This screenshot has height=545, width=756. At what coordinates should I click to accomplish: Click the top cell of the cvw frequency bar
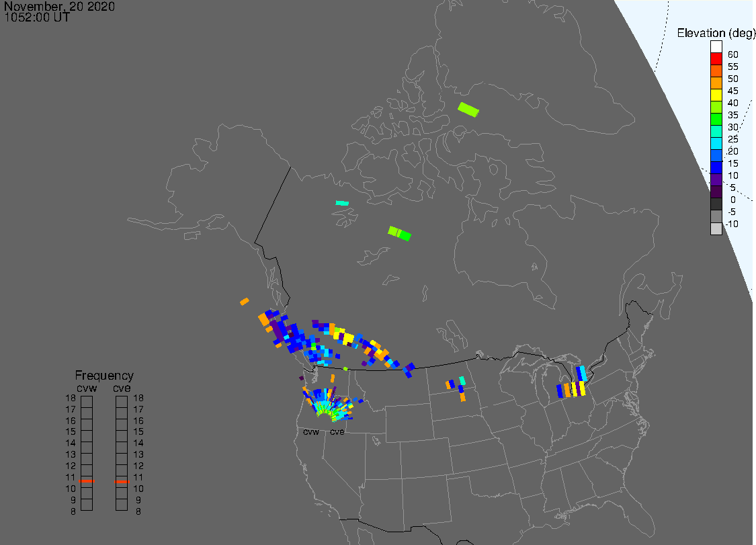87,402
